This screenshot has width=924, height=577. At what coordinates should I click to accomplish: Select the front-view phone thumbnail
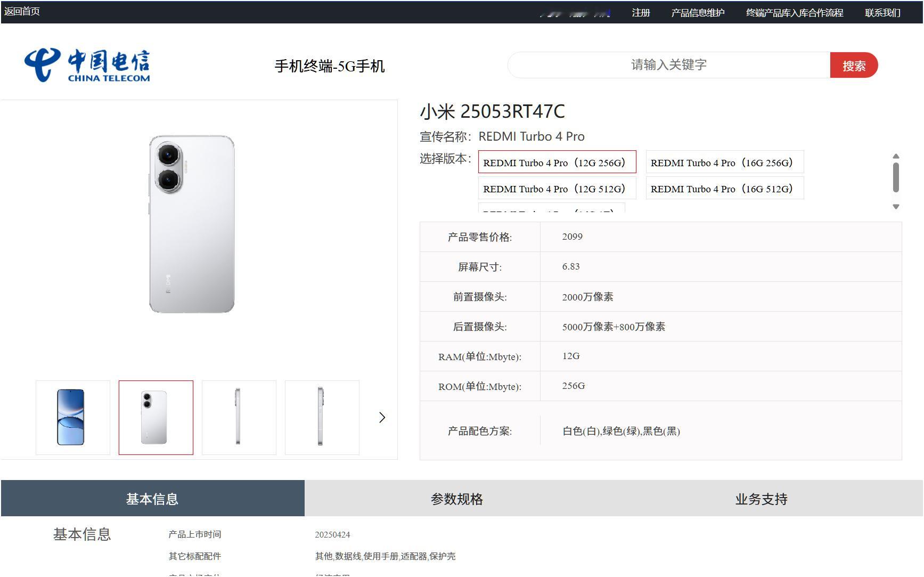coord(73,418)
